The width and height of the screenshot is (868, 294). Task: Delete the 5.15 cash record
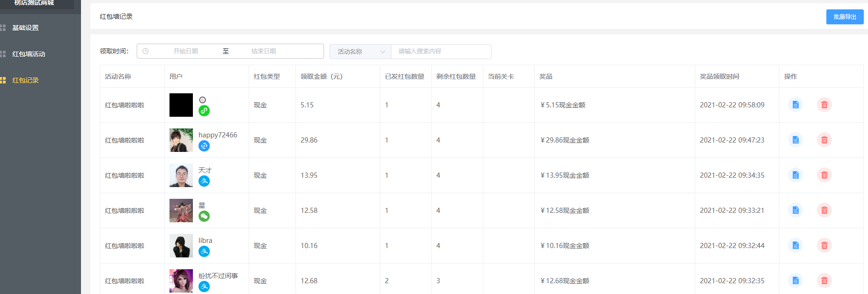pyautogui.click(x=824, y=105)
